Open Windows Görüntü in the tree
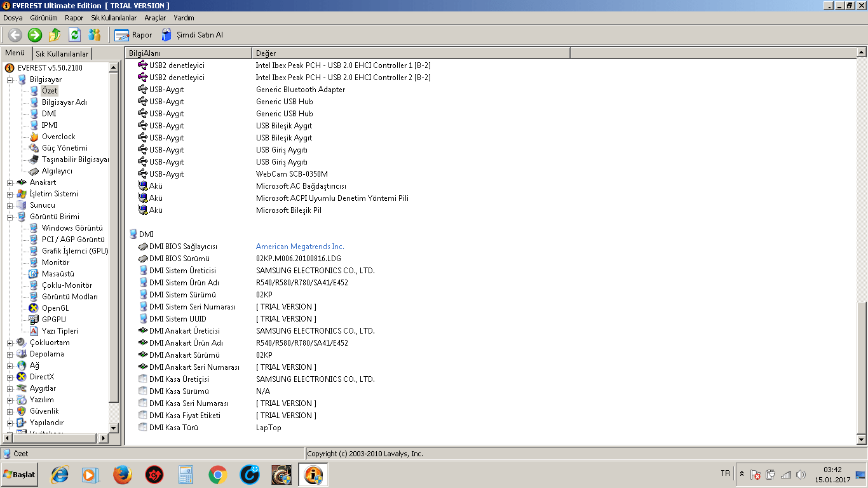 [x=72, y=228]
